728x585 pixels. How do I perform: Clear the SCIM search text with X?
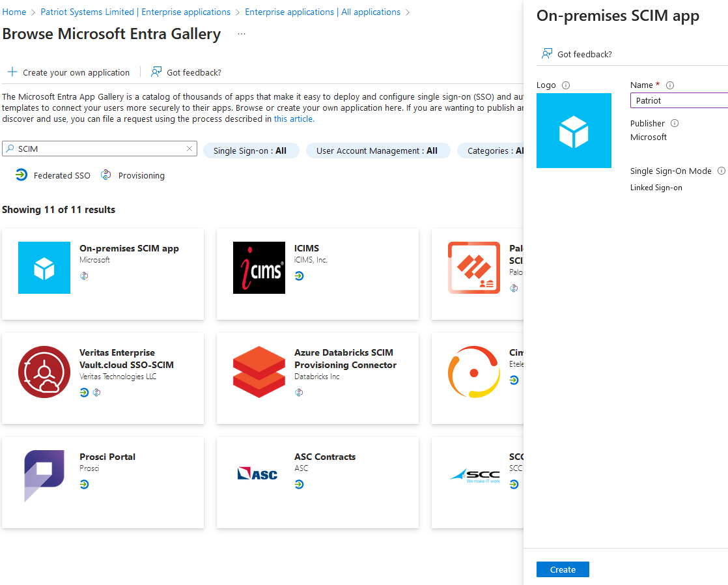[x=189, y=149]
